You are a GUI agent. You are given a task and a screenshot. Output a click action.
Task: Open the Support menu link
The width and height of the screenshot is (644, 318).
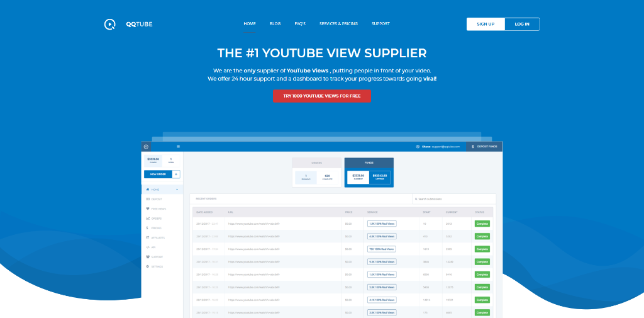pyautogui.click(x=380, y=24)
